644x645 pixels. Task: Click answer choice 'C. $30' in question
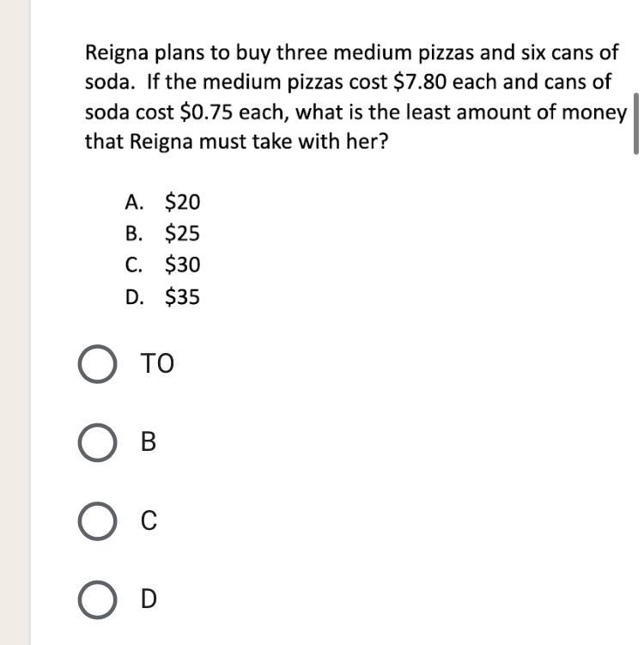tap(162, 265)
